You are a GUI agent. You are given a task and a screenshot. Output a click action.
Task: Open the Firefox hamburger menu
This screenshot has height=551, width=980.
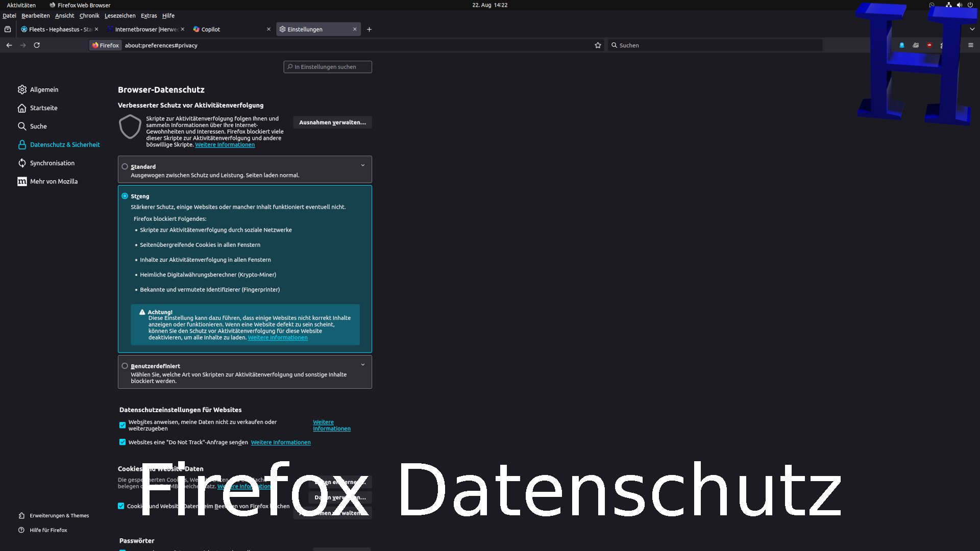coord(971,45)
